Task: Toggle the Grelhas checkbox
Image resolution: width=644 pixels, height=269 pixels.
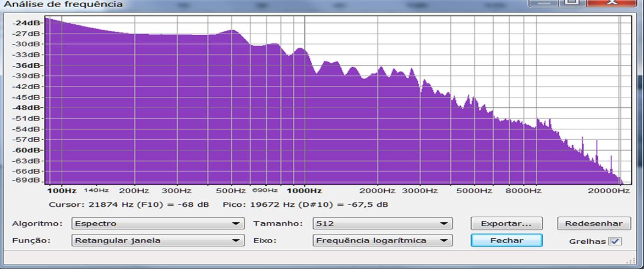Action: coord(615,241)
